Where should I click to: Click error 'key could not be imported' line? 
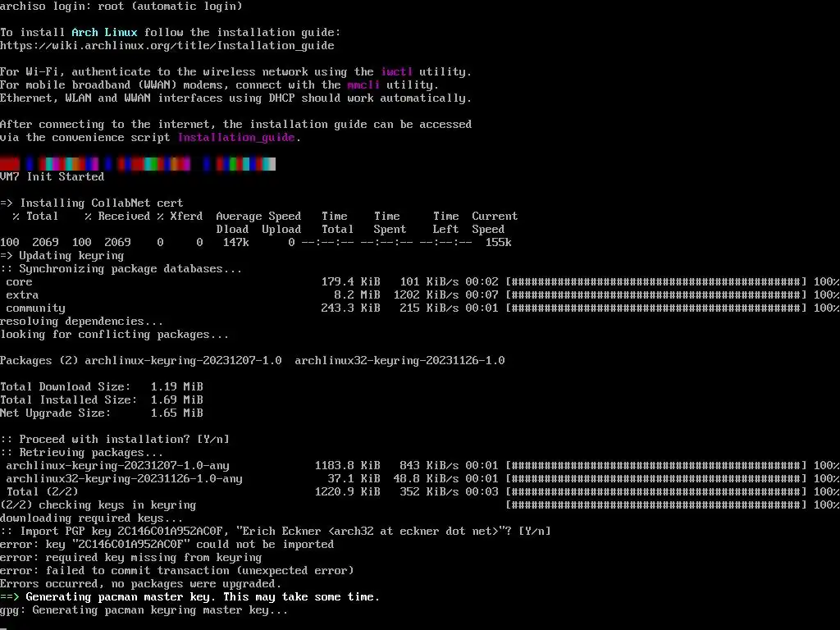coord(167,545)
